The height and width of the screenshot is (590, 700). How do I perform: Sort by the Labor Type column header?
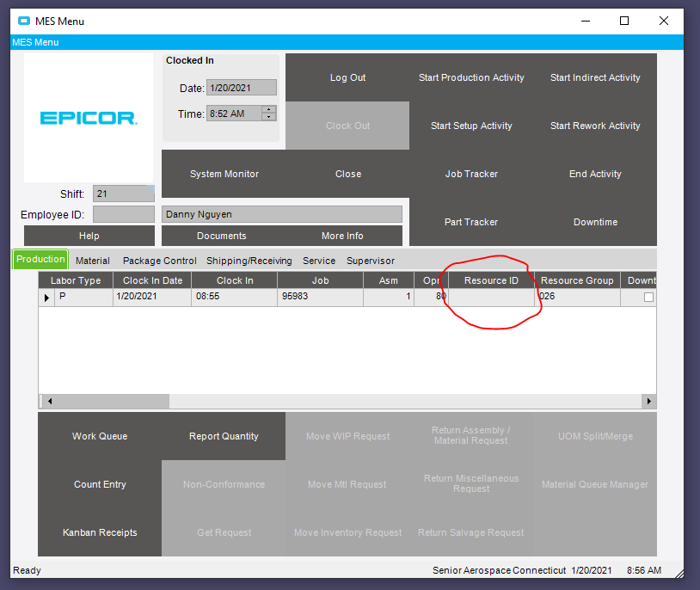(76, 280)
